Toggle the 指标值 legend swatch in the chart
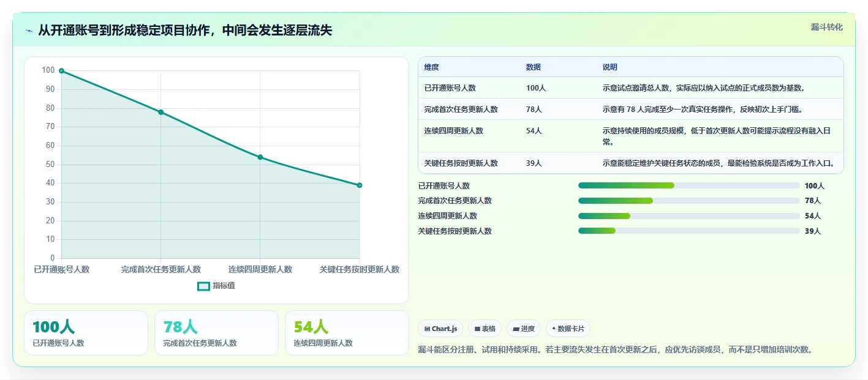 coord(203,286)
